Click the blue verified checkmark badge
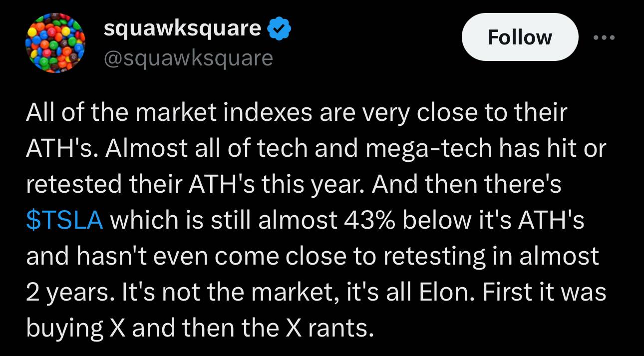Viewport: 644px width, 356px height. pyautogui.click(x=279, y=30)
